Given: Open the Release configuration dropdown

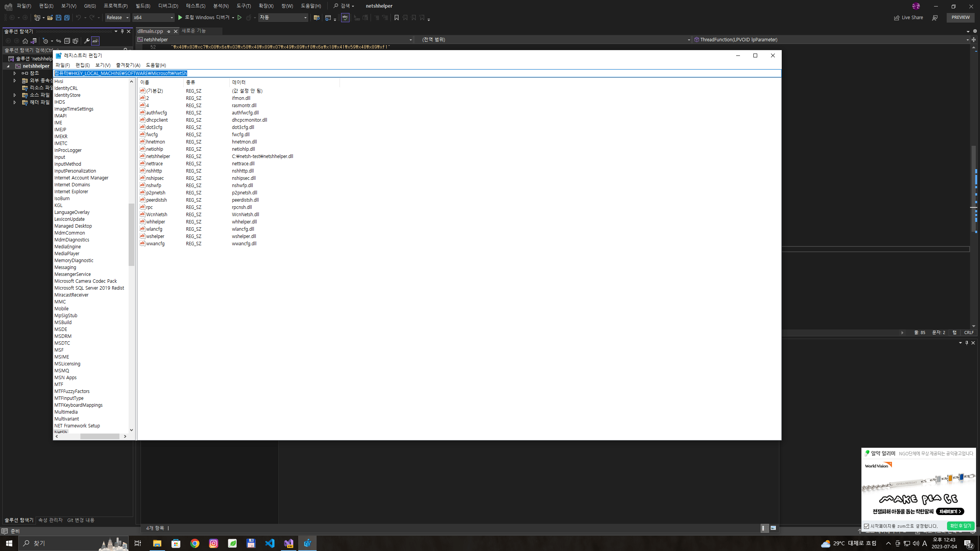Looking at the screenshot, I should point(118,18).
